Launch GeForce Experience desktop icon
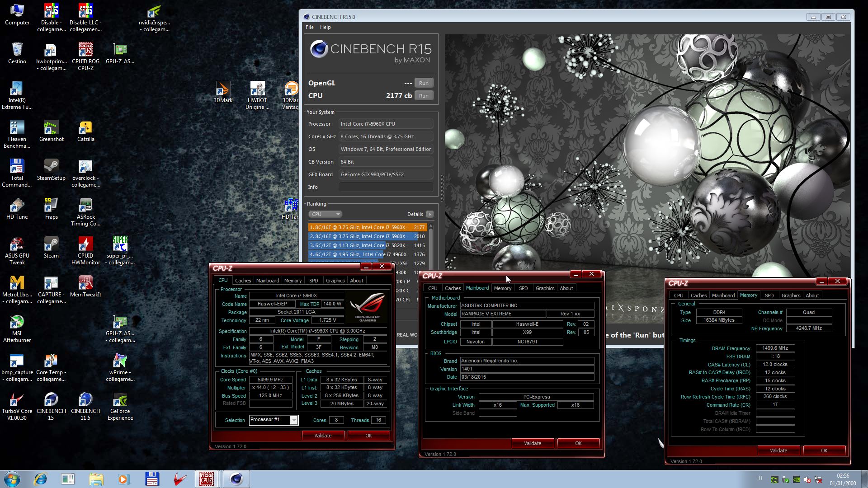The height and width of the screenshot is (488, 868). click(x=120, y=406)
